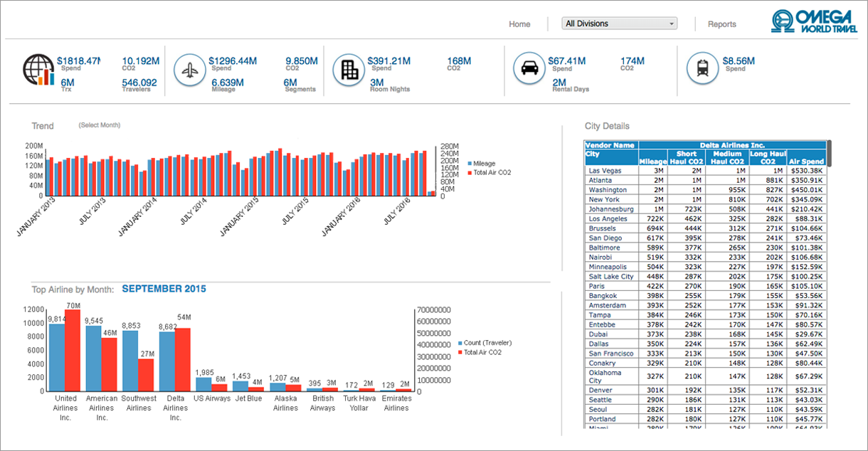The image size is (868, 451).
Task: Select the Bangkok city row
Action: coord(705,296)
